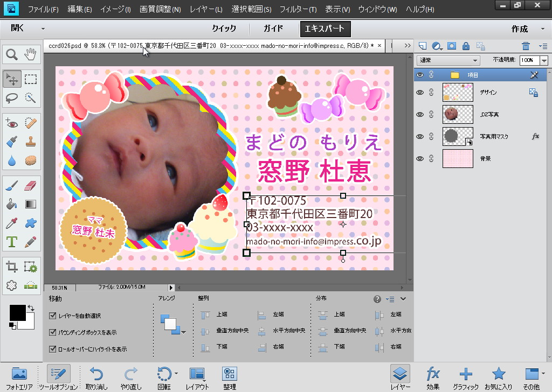
Task: Expand the 開く dropdown arrow
Action: coord(43,29)
